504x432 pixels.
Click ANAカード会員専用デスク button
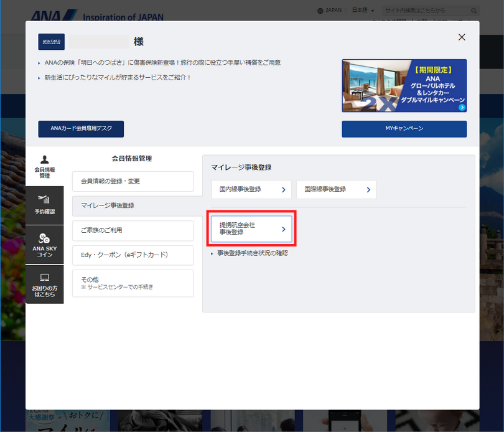point(81,129)
